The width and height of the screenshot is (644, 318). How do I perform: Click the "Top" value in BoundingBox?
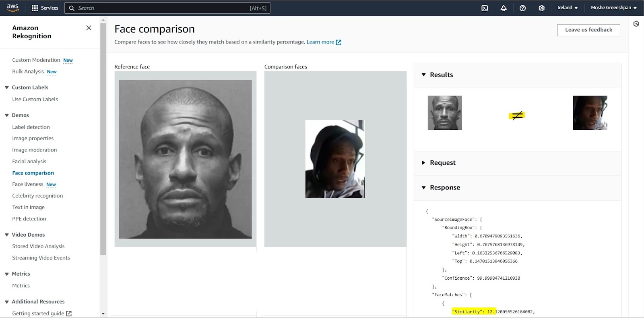(493, 261)
